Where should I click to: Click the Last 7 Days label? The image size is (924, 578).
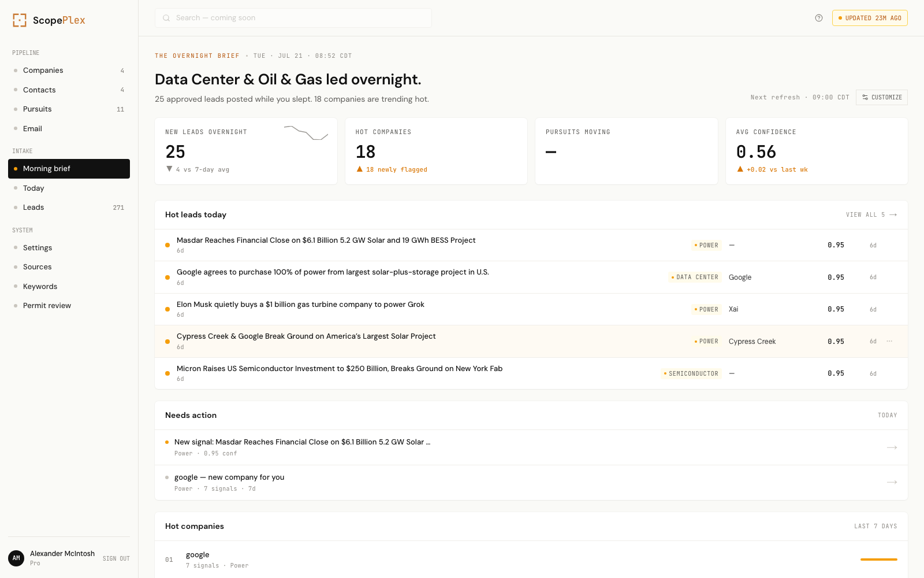point(875,527)
